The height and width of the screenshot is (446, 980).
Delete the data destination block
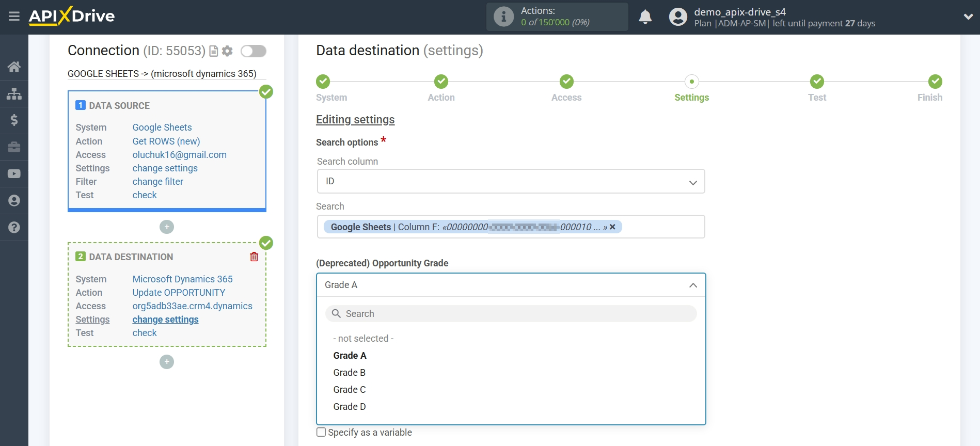(x=254, y=257)
